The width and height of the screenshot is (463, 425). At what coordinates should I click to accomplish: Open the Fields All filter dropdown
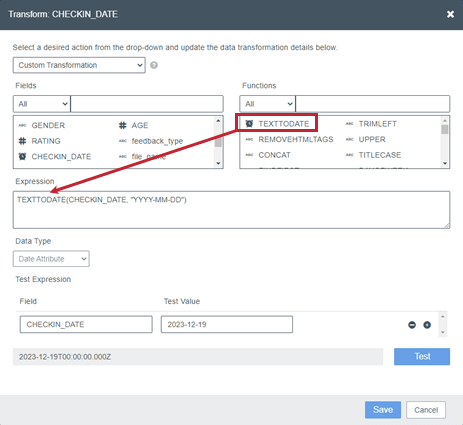point(42,104)
